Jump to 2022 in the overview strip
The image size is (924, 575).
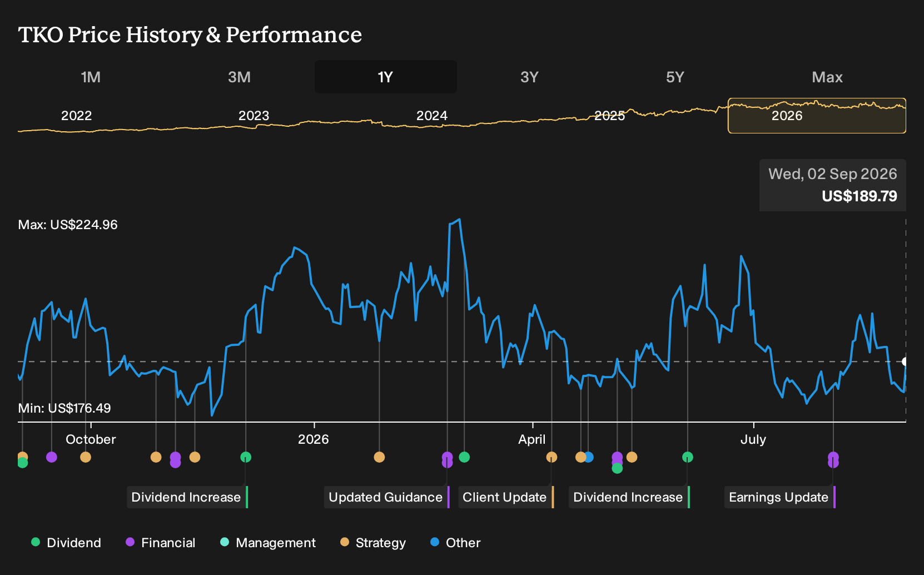tap(76, 116)
